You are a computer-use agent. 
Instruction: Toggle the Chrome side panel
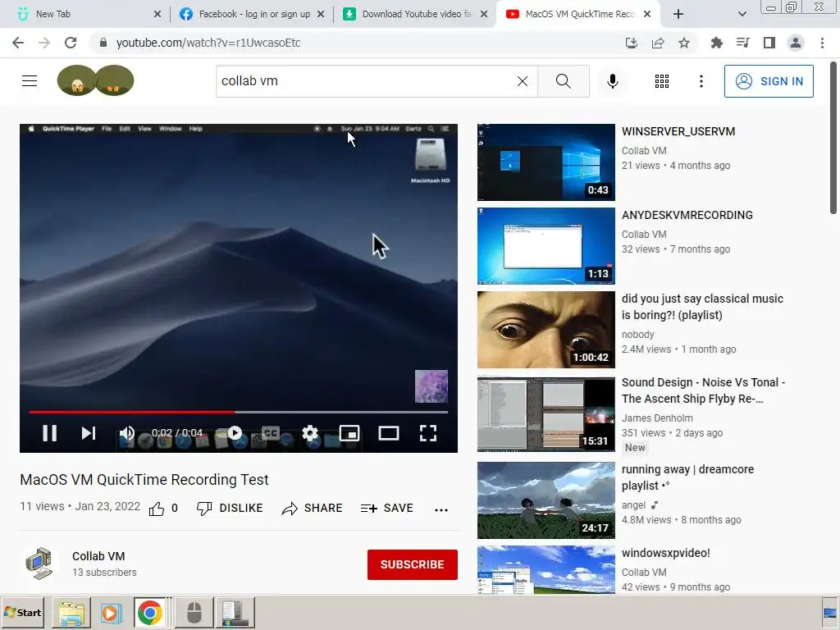pyautogui.click(x=769, y=43)
